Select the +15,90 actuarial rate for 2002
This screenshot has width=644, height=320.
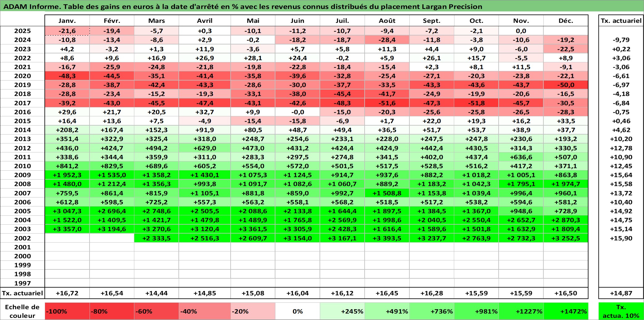621,238
